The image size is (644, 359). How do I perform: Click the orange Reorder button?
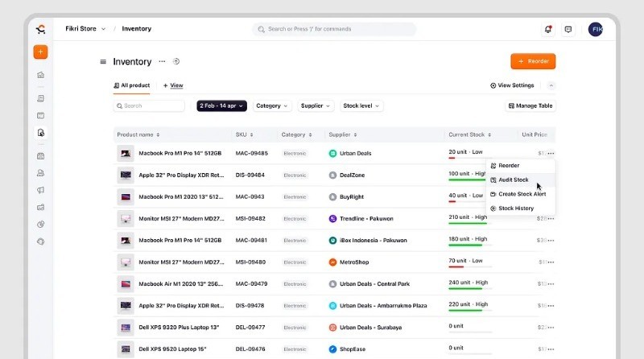pyautogui.click(x=533, y=61)
